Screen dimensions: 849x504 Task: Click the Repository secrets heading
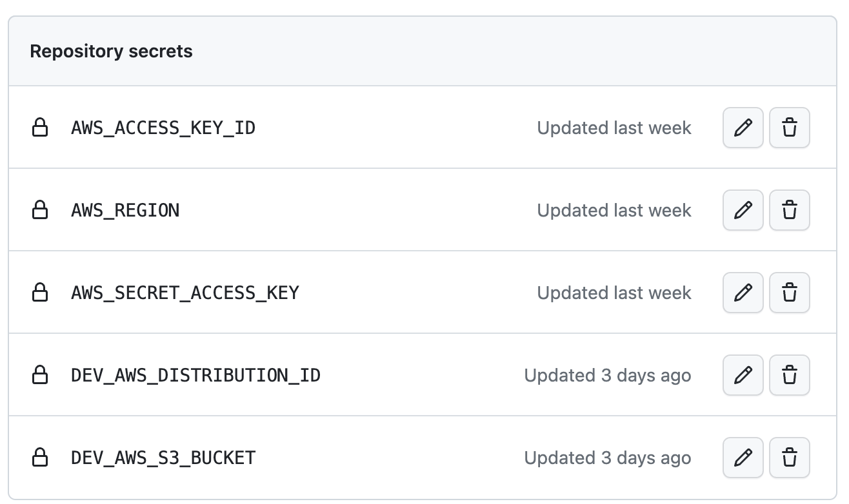(111, 52)
